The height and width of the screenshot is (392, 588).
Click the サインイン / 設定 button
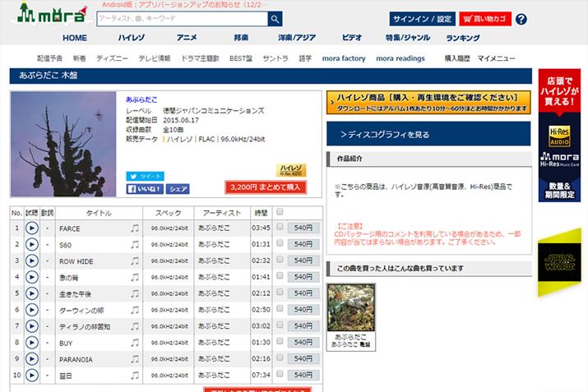point(421,18)
